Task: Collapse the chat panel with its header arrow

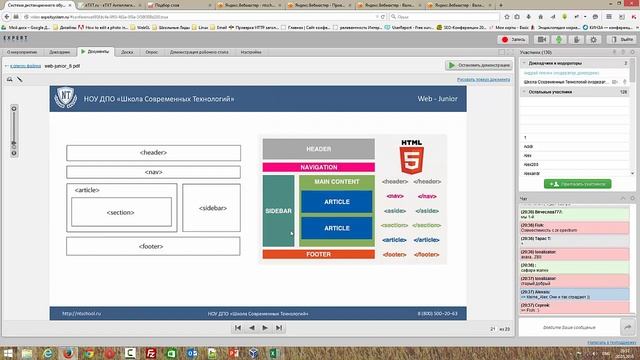Action: pyautogui.click(x=623, y=198)
